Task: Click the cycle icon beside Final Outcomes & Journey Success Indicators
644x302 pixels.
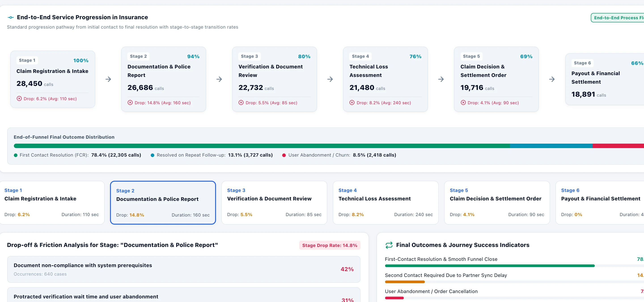Action: tap(389, 245)
